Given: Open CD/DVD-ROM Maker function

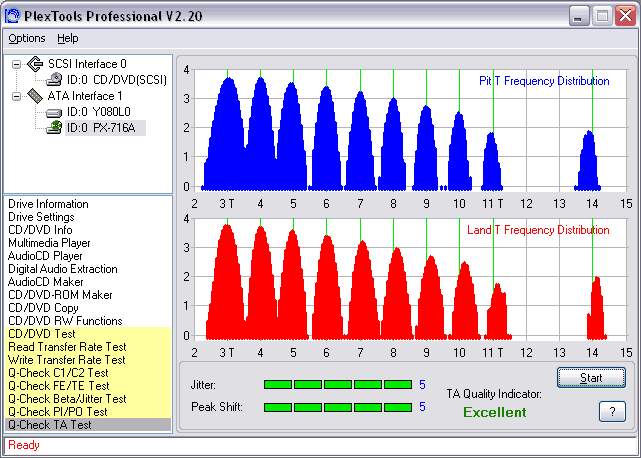Looking at the screenshot, I should [x=60, y=295].
